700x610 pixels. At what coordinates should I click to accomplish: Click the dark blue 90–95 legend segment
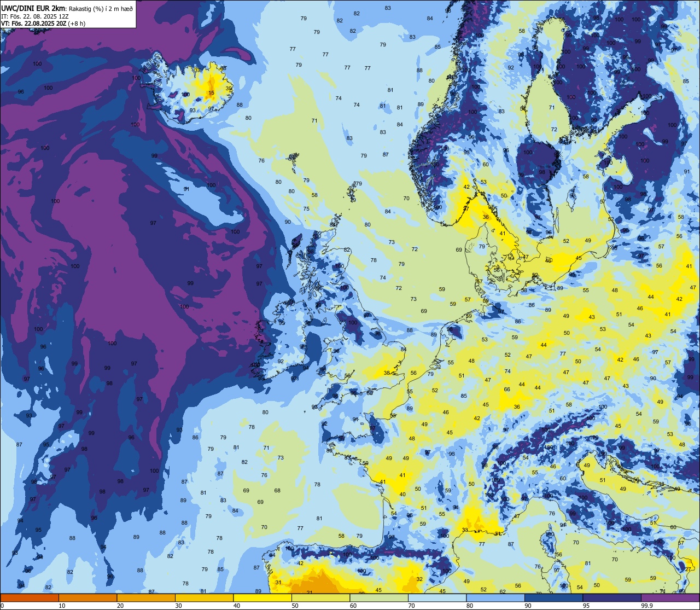point(553,597)
